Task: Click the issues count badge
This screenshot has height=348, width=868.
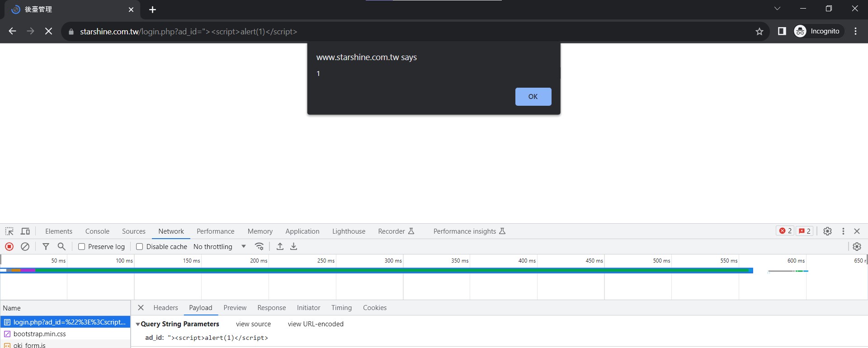Action: click(804, 231)
